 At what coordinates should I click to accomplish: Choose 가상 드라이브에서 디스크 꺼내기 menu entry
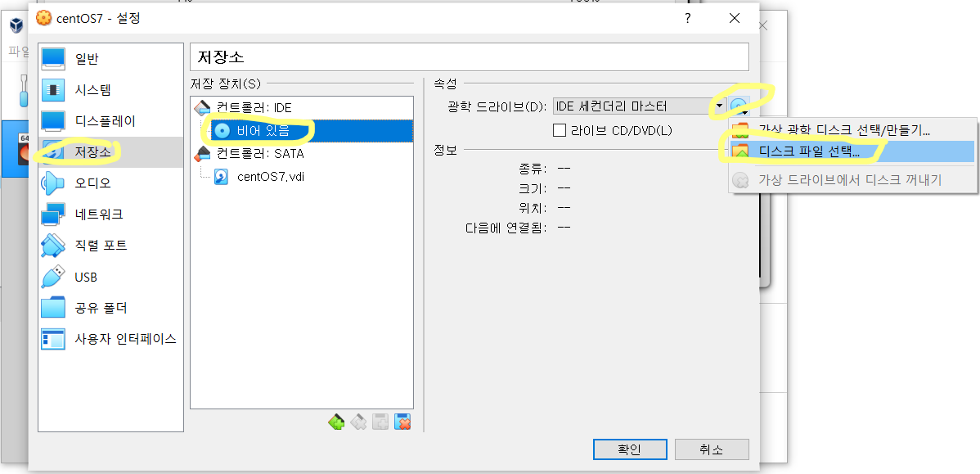852,180
